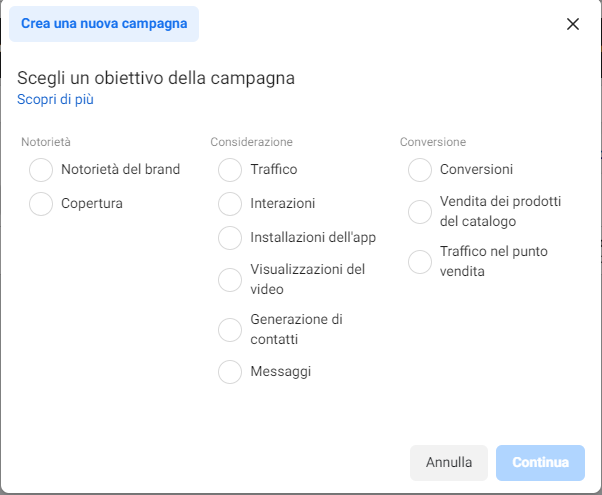The image size is (602, 495).
Task: Click the Continua button
Action: [x=540, y=462]
